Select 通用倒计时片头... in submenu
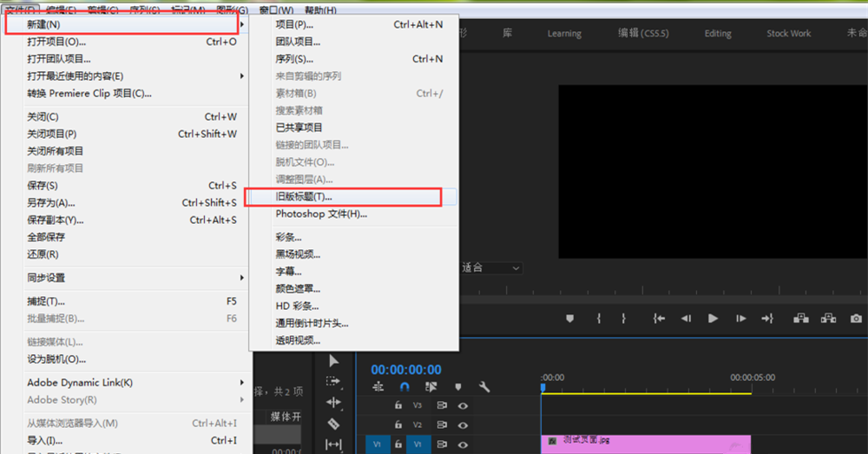868x454 pixels. coord(354,323)
